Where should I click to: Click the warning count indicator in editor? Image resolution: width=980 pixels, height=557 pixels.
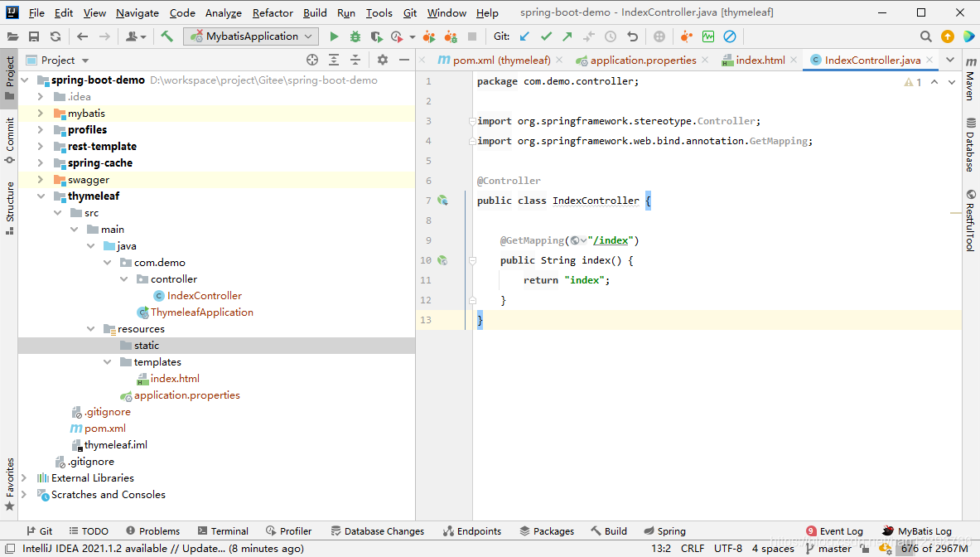(x=913, y=82)
